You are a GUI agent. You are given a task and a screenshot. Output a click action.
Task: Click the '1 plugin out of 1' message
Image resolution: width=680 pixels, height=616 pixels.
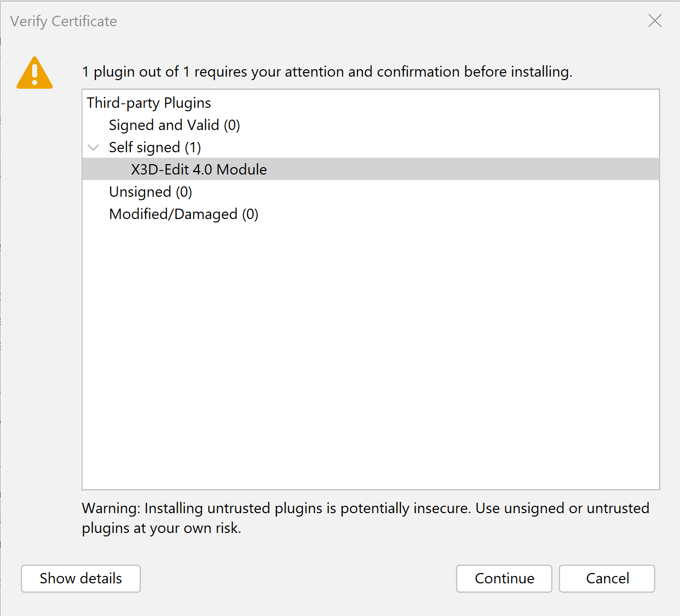(x=327, y=72)
